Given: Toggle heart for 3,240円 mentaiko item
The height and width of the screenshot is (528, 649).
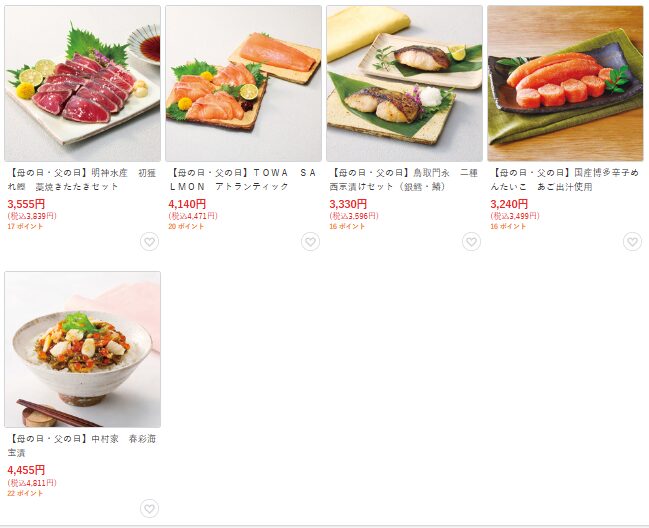Looking at the screenshot, I should coord(632,242).
